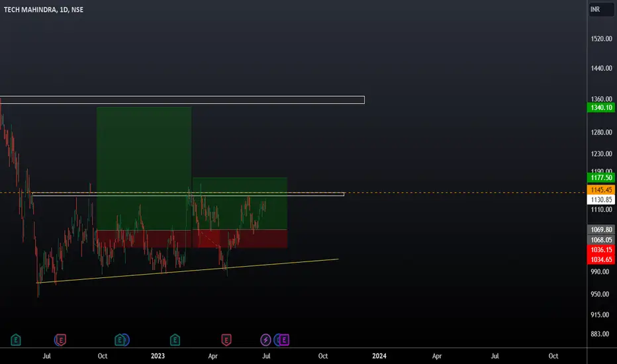Click the 1440.00 price scale value

click(601, 68)
